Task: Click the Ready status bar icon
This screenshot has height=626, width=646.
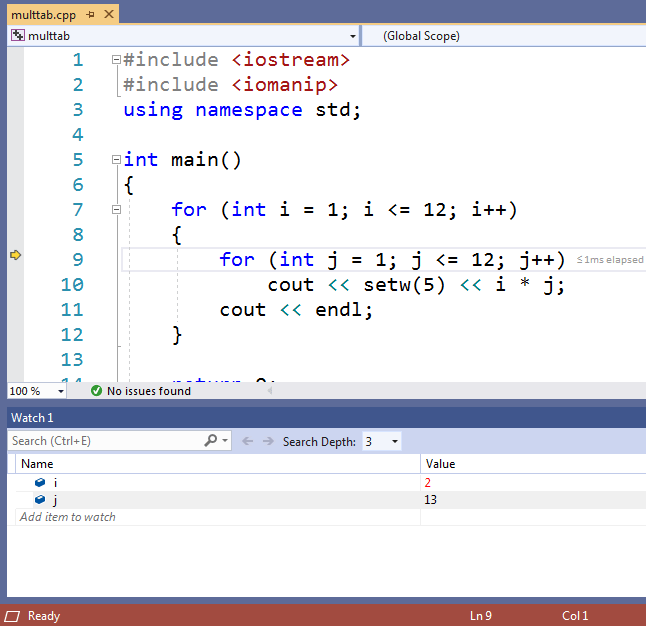Action: point(12,616)
